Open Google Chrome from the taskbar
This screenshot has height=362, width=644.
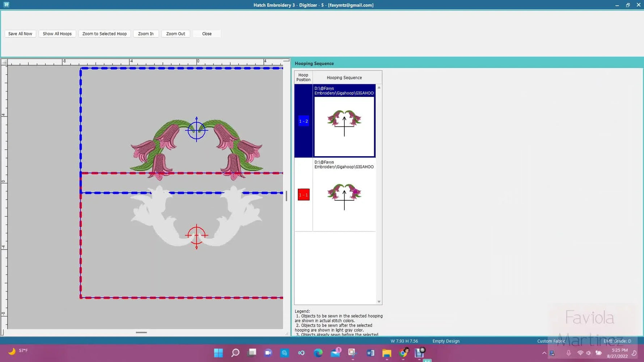click(403, 353)
